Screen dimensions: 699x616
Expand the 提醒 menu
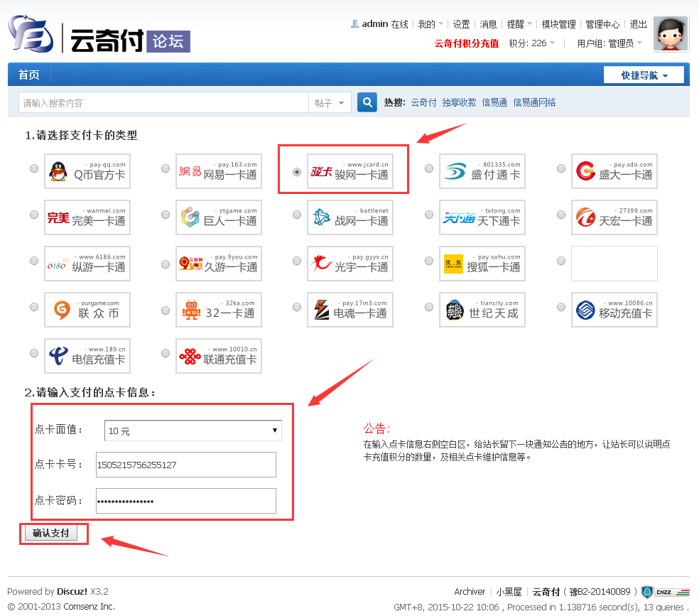tap(519, 24)
